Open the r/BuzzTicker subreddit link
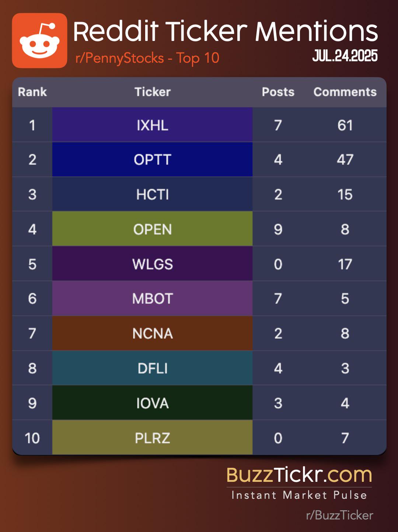 pos(339,515)
